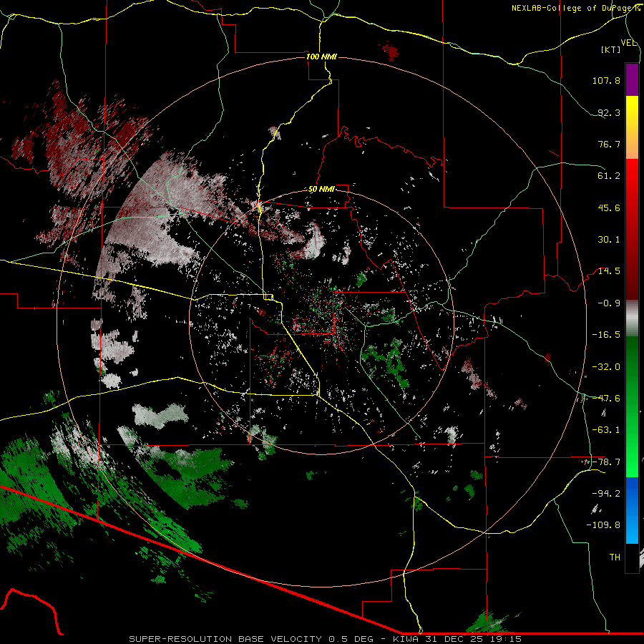Click the 50 NMI range ring label
The width and height of the screenshot is (644, 644).
[x=321, y=190]
